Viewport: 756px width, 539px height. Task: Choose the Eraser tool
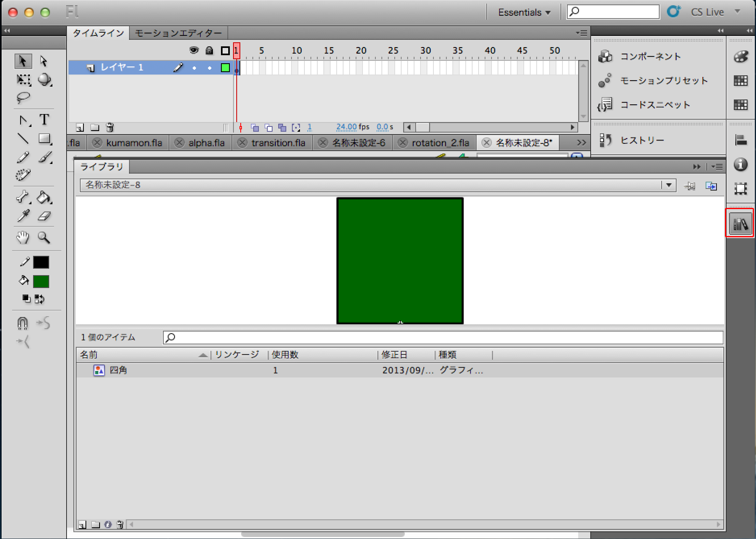[44, 216]
